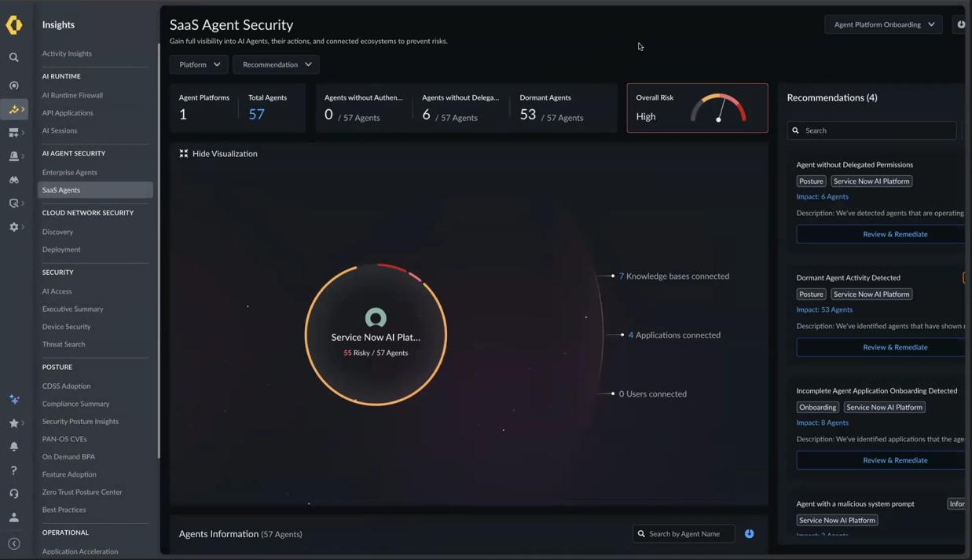The width and height of the screenshot is (972, 560).
Task: Open CDSS Adoption page
Action: click(x=66, y=386)
